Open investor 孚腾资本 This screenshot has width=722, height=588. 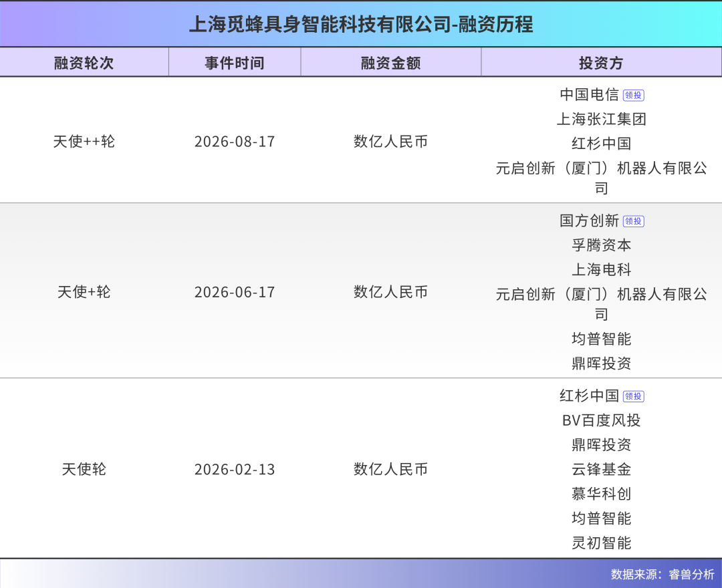pos(601,245)
